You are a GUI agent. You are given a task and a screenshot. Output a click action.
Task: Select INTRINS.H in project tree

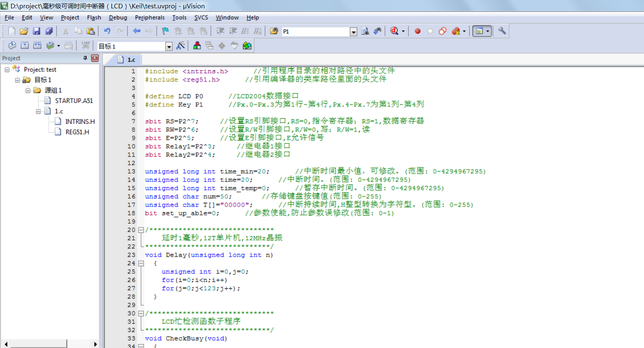(80, 121)
